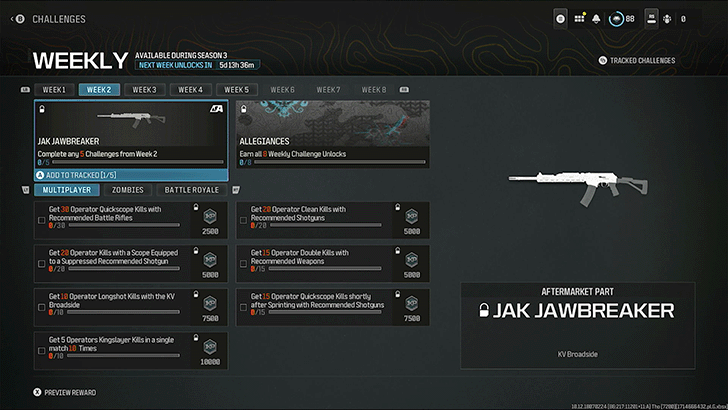Click XP token icon for Clean Kills challenge
Screen dimensions: 728x410
tap(412, 216)
